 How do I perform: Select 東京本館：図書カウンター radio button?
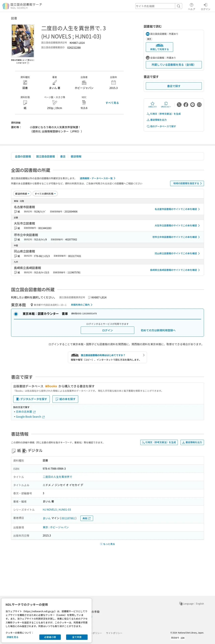coord(16,314)
